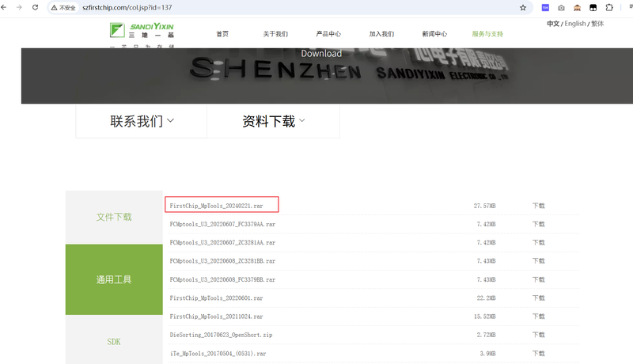Open 新闻中心 page

(x=434, y=34)
